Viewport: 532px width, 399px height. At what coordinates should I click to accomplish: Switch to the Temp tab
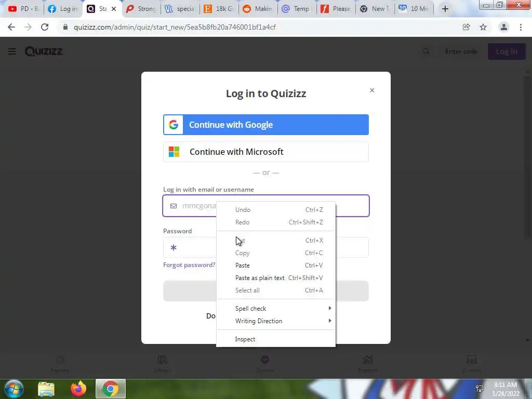coord(297,9)
